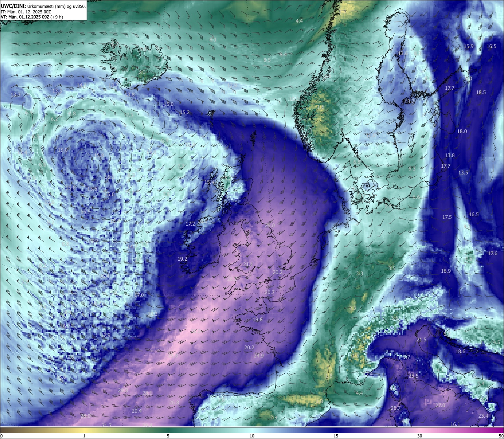Click the 16.1 value on the map
The height and width of the screenshot is (439, 504).
point(455,424)
